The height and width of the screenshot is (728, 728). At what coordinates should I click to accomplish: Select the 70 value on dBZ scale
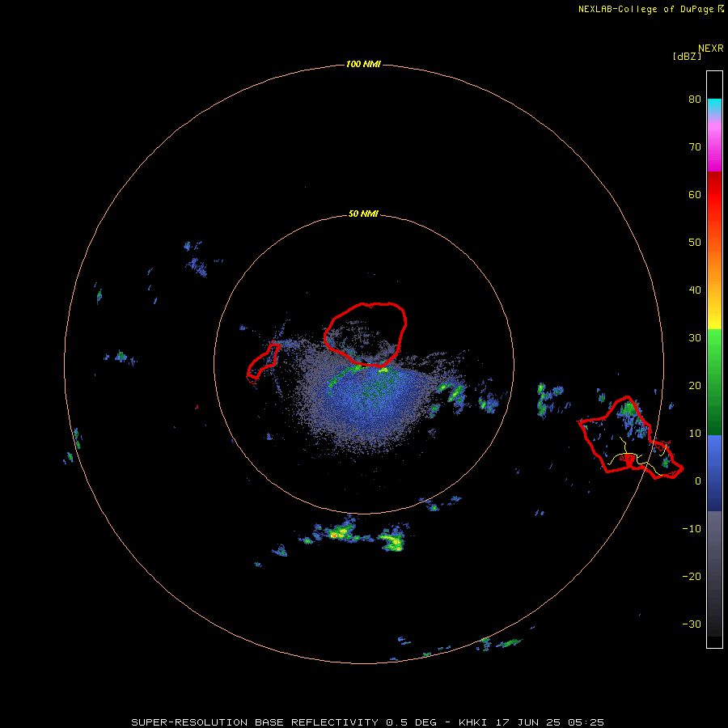695,147
